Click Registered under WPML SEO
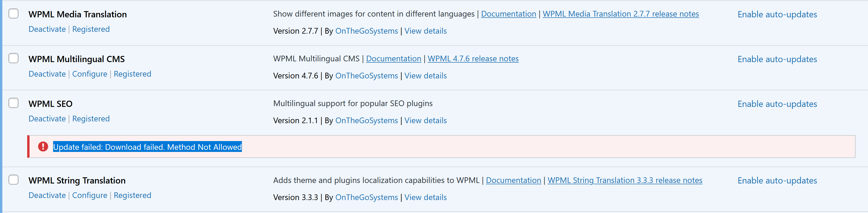The image size is (868, 213). [91, 119]
